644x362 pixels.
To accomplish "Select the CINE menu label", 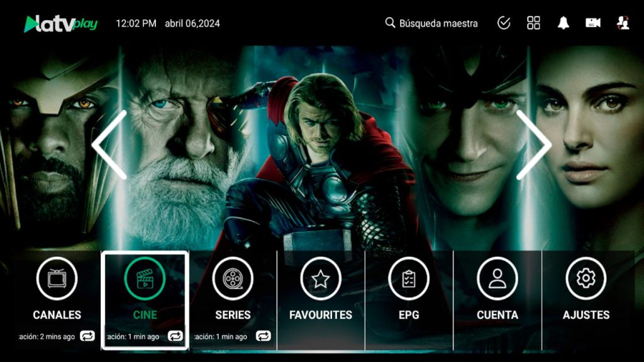I will 145,315.
